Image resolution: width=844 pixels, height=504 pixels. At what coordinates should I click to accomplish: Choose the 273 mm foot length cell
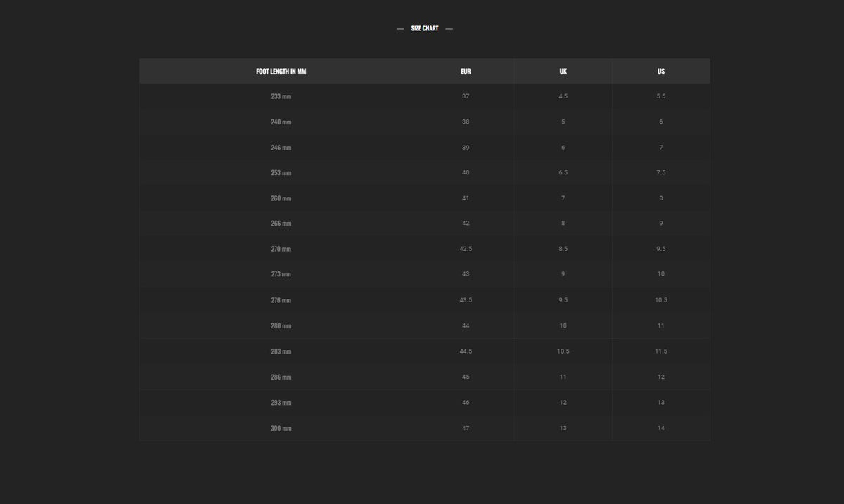pos(281,274)
